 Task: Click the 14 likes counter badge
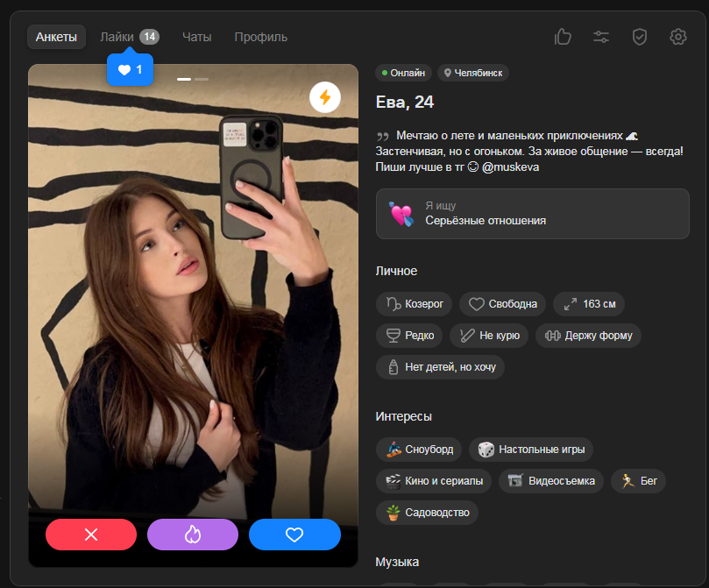(x=149, y=37)
